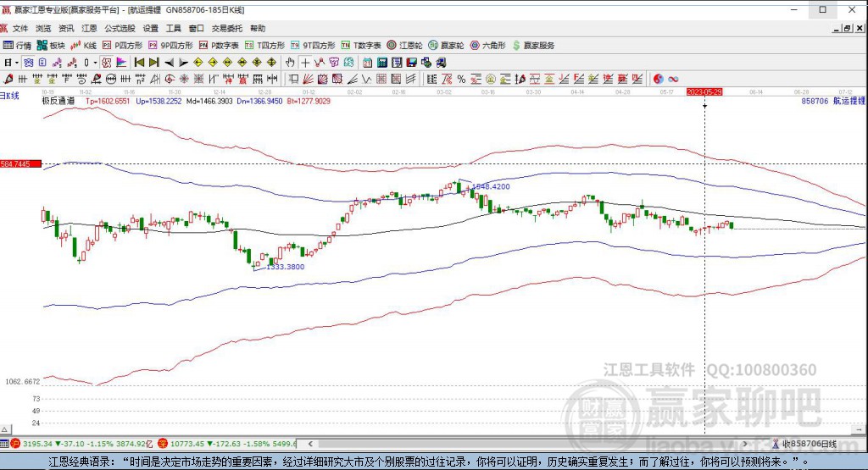This screenshot has height=470, width=868.
Task: Open 赢家服务 with dollar icon
Action: (533, 46)
